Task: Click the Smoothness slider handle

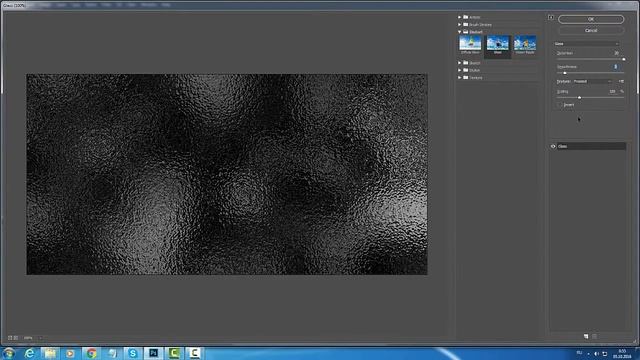Action: (565, 73)
